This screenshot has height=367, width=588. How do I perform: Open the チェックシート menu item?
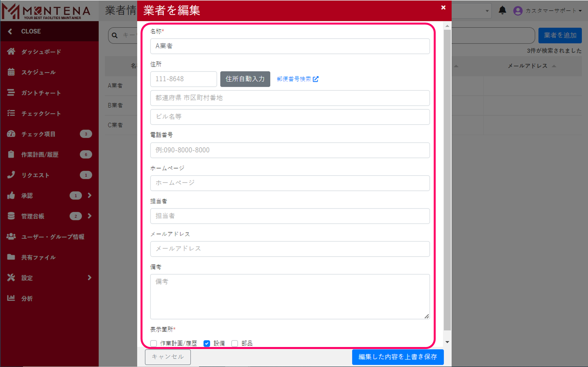click(41, 113)
